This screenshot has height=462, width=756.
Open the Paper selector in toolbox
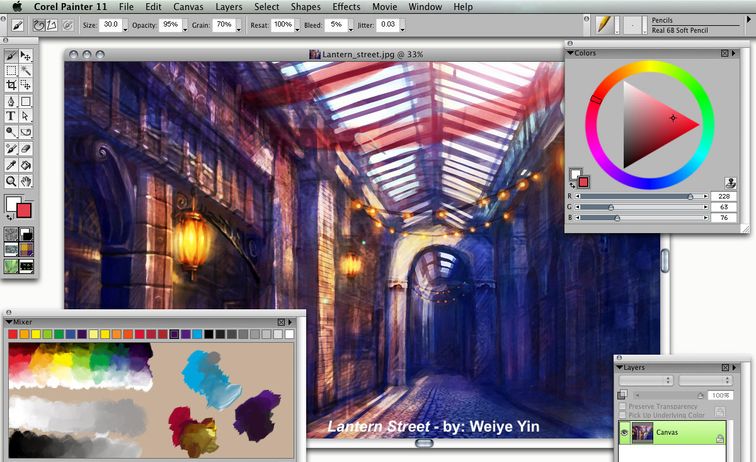click(11, 234)
